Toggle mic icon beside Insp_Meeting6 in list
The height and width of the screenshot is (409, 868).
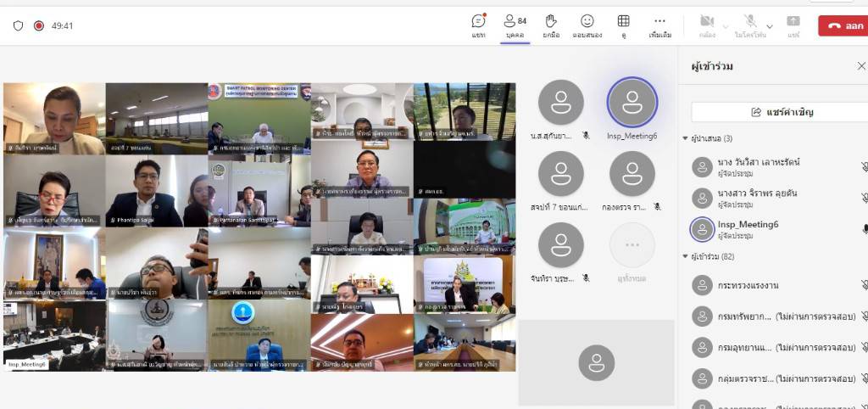[864, 229]
